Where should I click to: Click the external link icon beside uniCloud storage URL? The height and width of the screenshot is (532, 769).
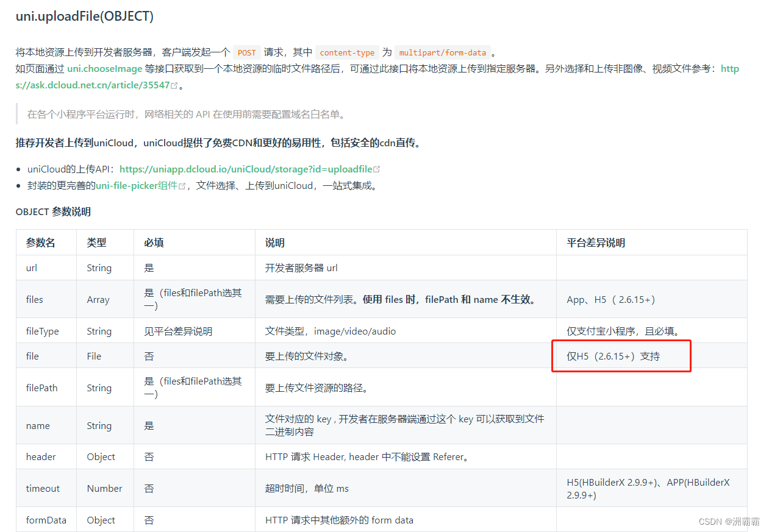click(x=377, y=169)
